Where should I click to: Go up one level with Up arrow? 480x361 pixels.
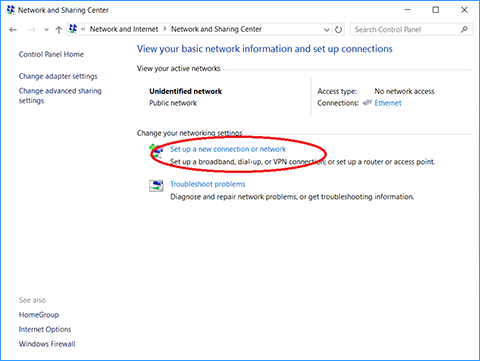coord(59,30)
